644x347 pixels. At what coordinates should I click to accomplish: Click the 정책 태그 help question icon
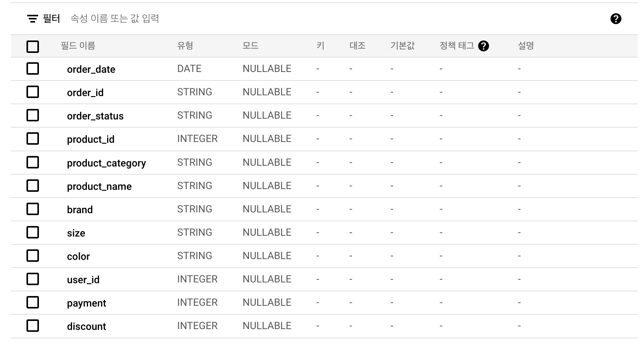(483, 46)
